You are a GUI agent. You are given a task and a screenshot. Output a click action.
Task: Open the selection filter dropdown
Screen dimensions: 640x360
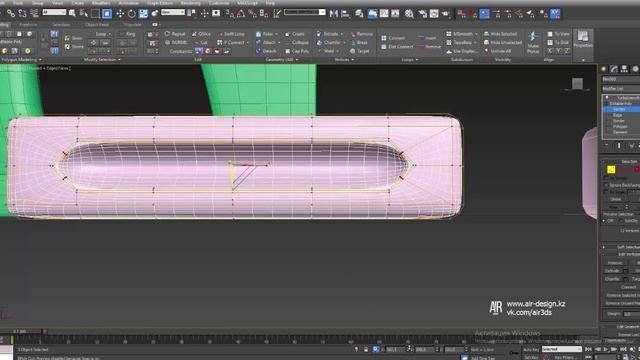point(54,12)
